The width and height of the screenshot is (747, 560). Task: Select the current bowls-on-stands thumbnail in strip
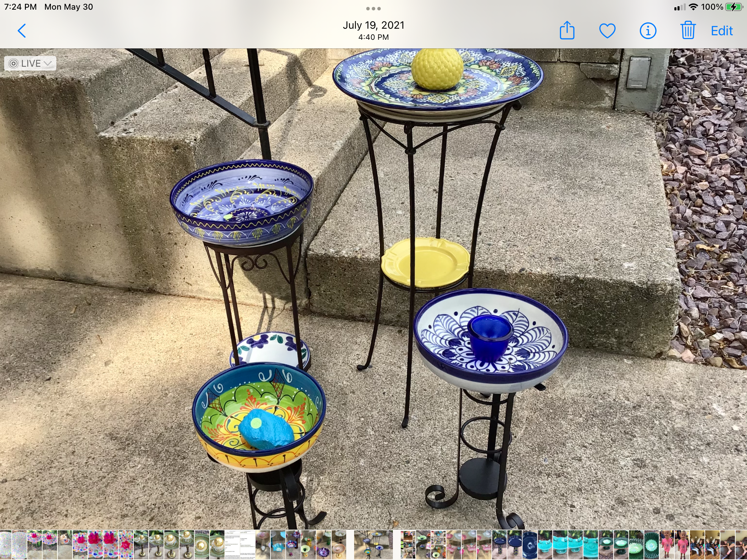point(373,545)
